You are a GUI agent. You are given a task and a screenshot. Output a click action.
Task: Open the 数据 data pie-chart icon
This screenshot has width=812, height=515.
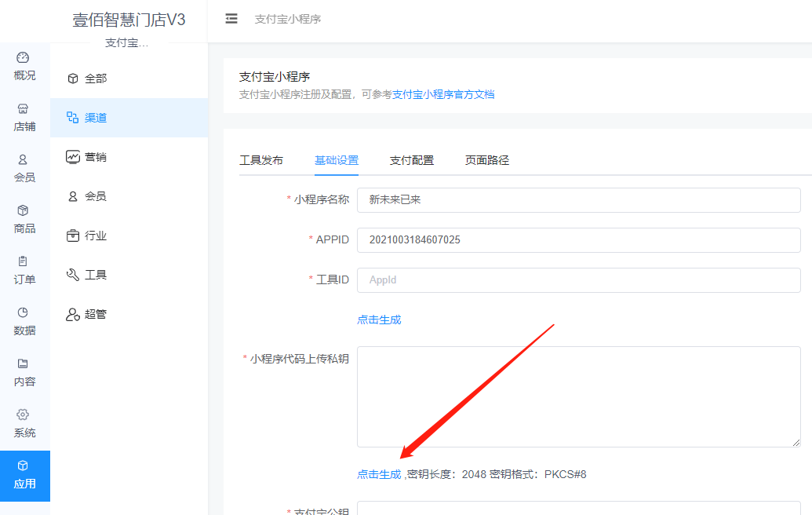pyautogui.click(x=23, y=312)
